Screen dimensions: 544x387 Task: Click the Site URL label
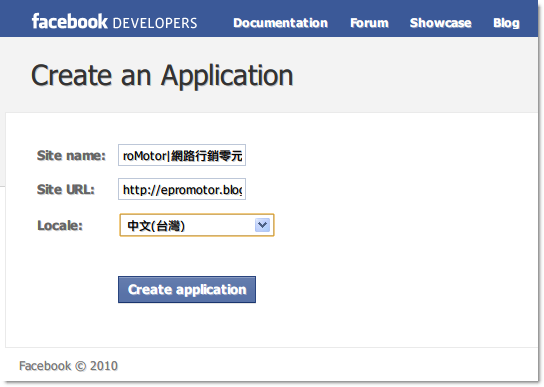66,190
